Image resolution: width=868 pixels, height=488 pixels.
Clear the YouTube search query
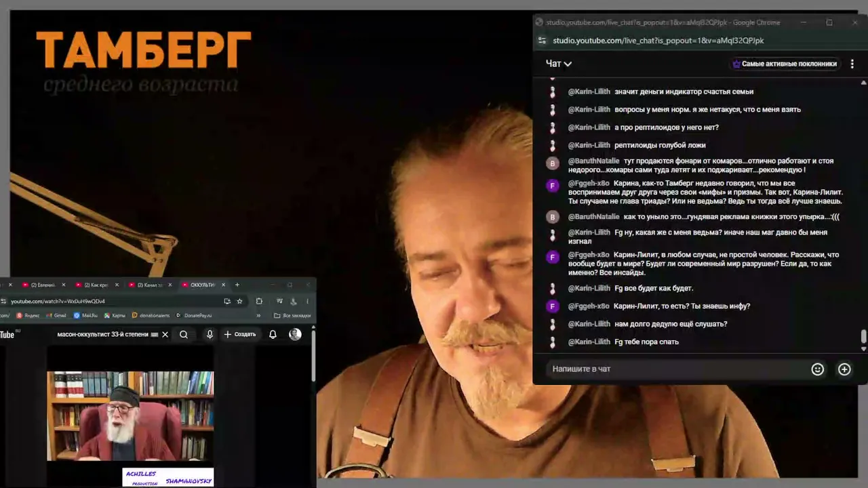[165, 334]
